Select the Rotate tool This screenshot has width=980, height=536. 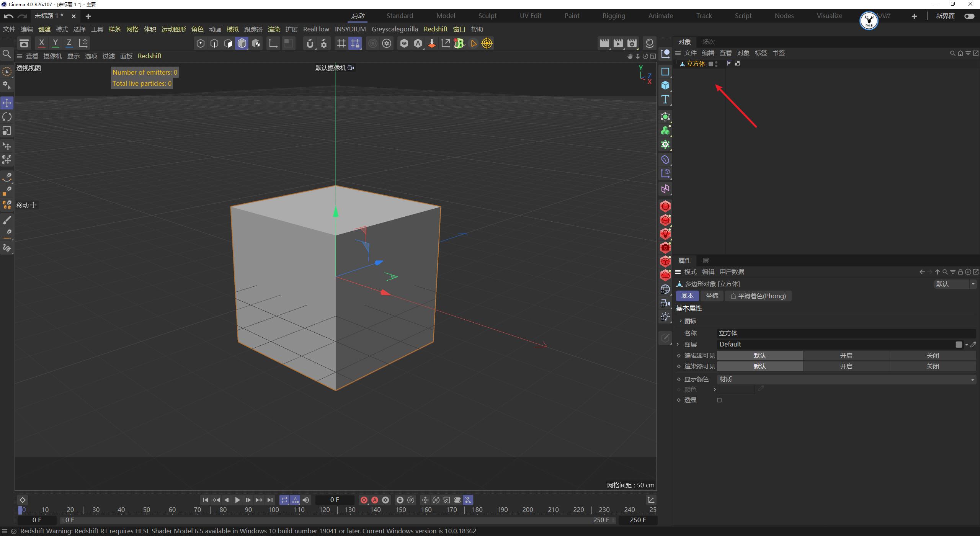[x=7, y=117]
